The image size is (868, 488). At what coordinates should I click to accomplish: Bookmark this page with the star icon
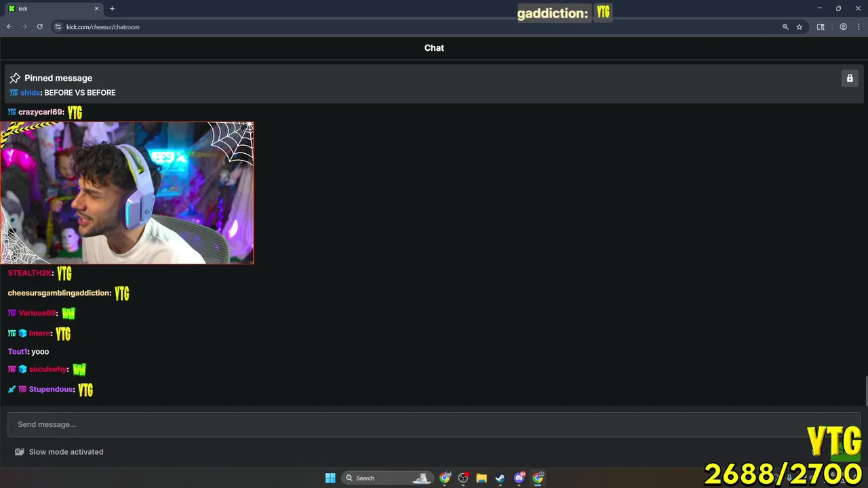click(800, 26)
